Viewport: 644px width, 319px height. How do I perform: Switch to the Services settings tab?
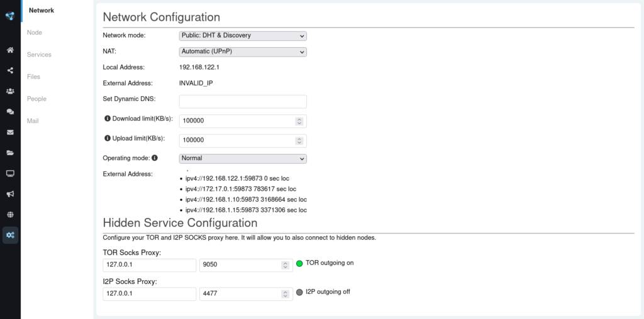click(39, 55)
